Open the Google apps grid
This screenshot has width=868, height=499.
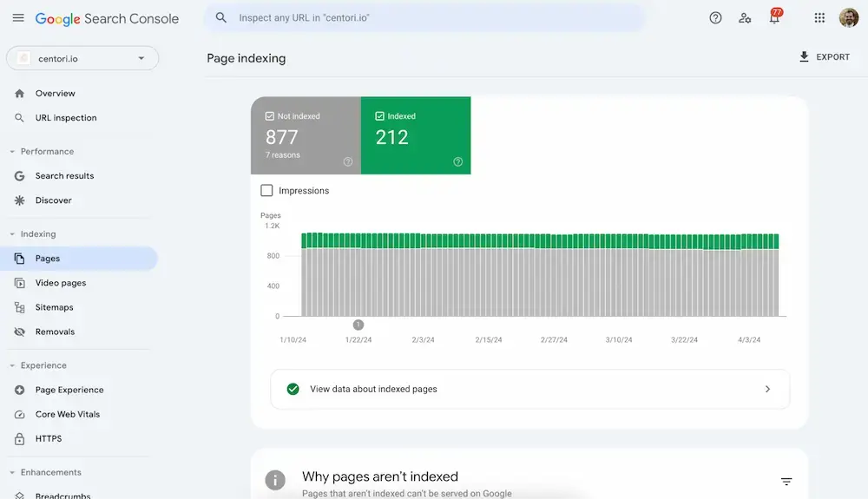[819, 18]
